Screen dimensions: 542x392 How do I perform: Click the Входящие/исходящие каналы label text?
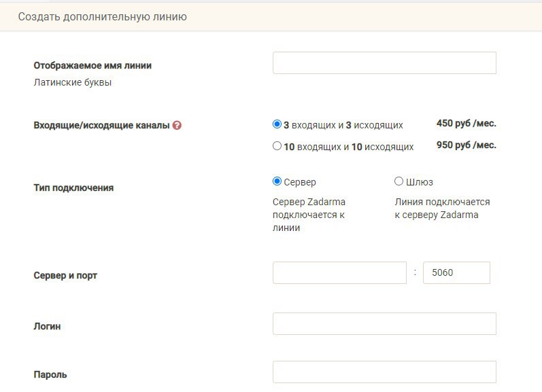click(101, 126)
